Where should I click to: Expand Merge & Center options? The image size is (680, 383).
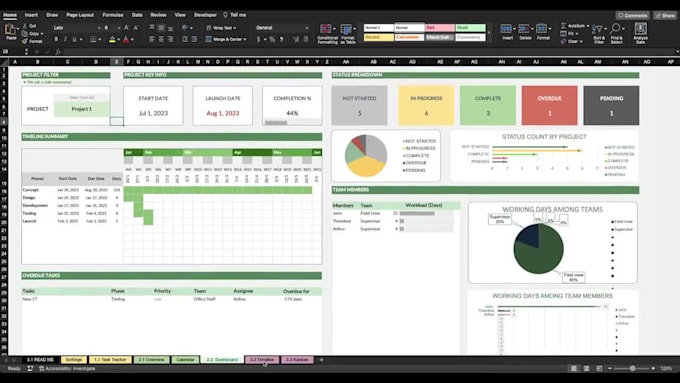(x=245, y=39)
